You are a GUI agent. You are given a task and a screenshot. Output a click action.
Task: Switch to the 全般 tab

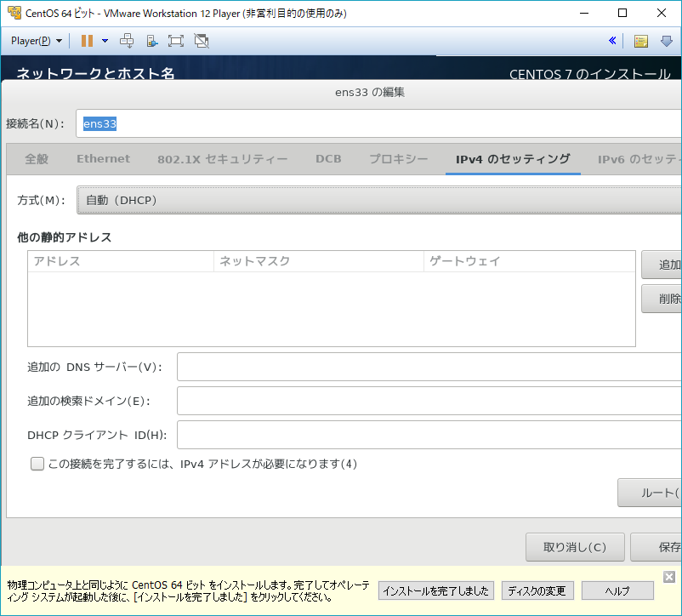point(37,159)
